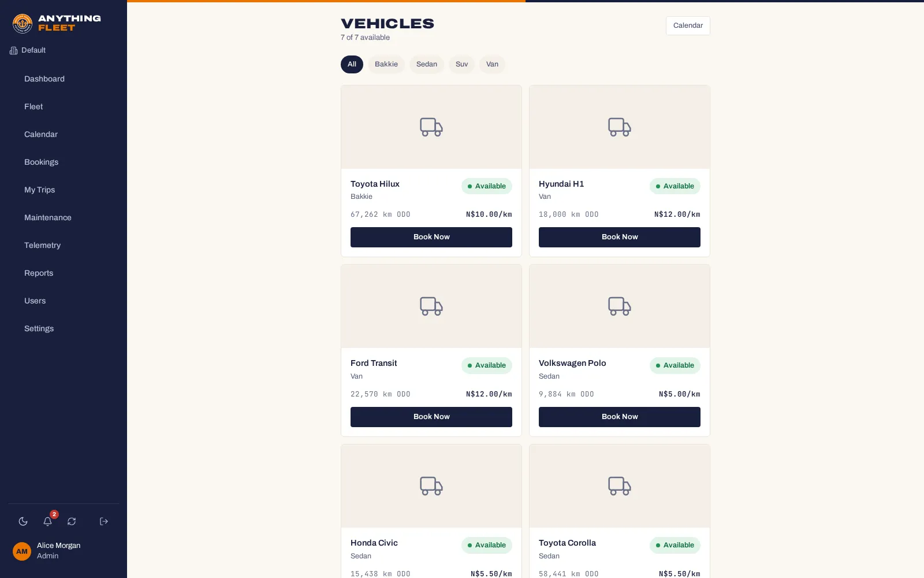This screenshot has width=924, height=578.
Task: Open Telemetry section
Action: click(64, 245)
